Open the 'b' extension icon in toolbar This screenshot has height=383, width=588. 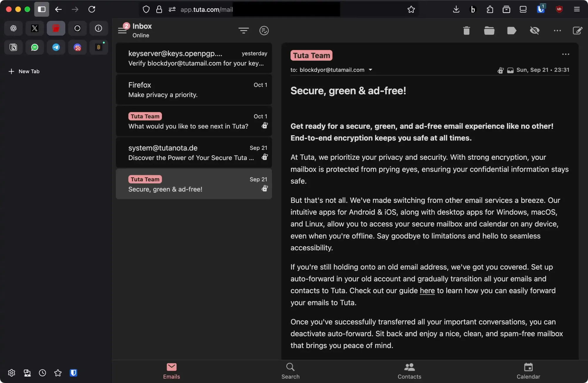tap(473, 9)
